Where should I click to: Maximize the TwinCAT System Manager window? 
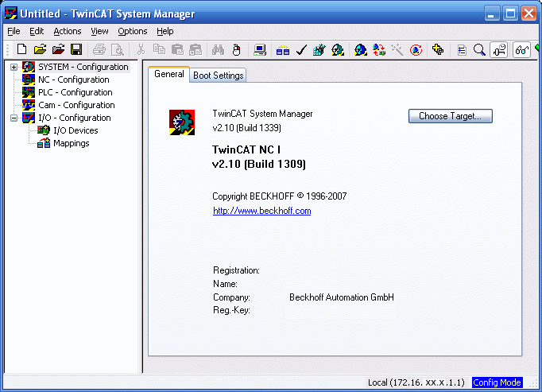tap(510, 14)
